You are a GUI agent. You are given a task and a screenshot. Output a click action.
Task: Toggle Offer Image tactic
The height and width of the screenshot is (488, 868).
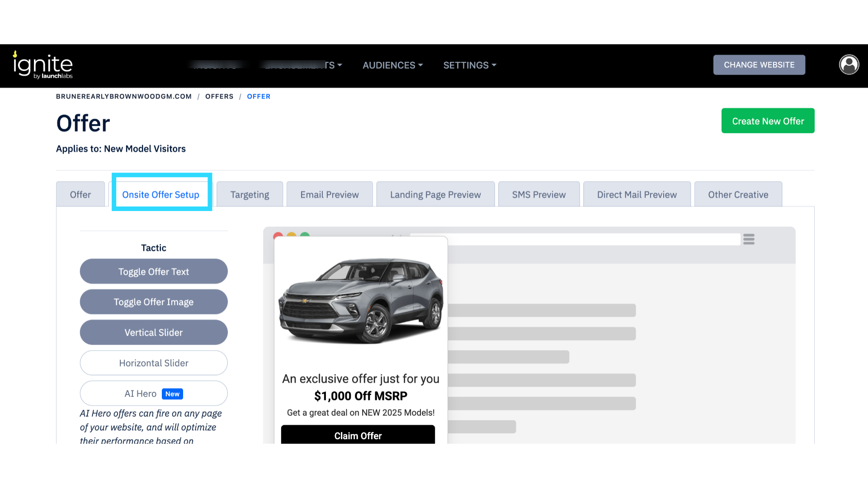[154, 302]
